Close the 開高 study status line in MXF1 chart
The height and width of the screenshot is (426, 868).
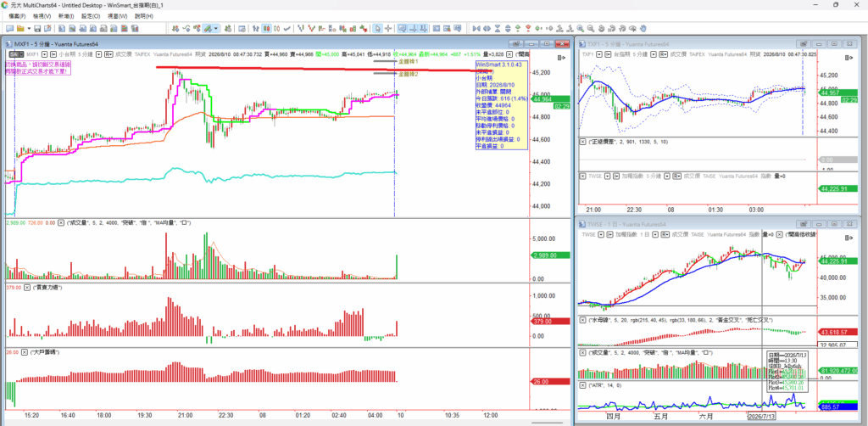pos(509,54)
